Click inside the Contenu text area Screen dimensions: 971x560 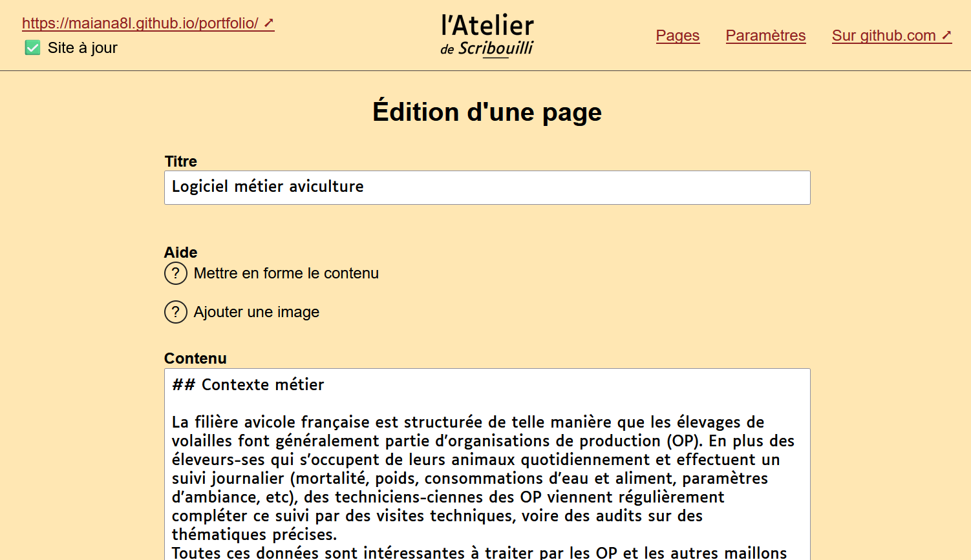tap(487, 464)
